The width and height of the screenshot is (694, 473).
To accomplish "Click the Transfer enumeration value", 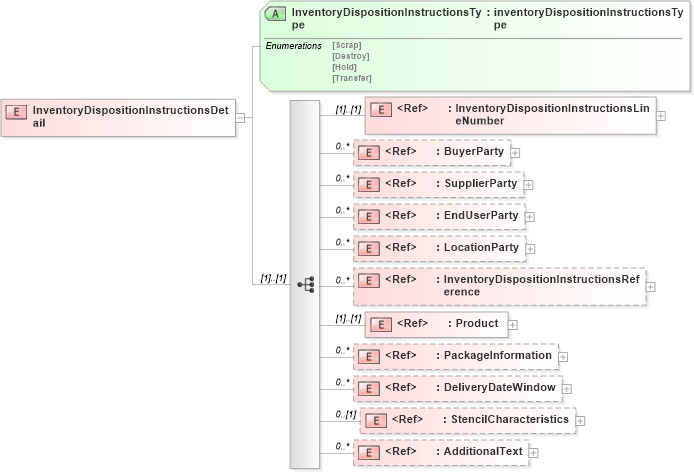I will [x=351, y=78].
